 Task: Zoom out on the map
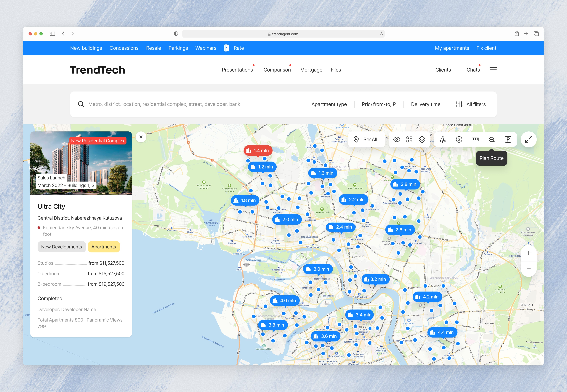pos(528,269)
